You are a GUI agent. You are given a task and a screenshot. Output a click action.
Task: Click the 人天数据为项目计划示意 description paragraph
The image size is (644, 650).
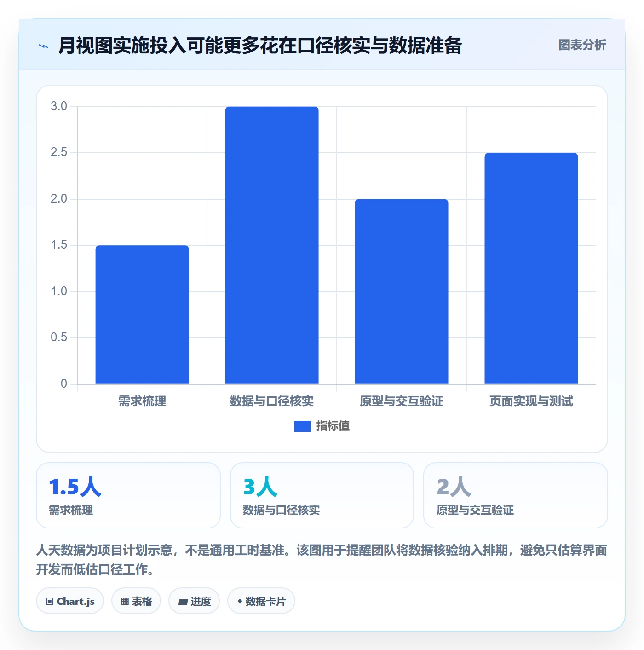click(322, 560)
